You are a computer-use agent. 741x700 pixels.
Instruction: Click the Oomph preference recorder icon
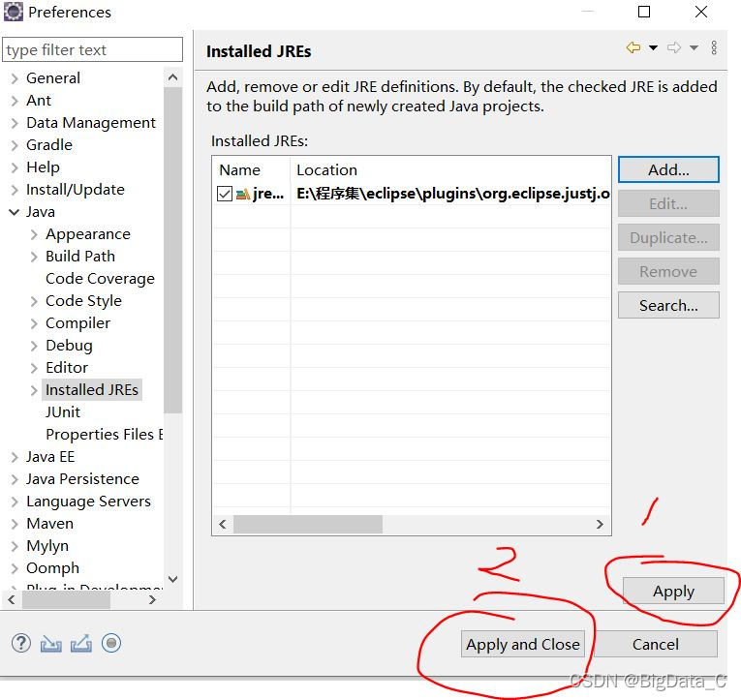tap(111, 643)
